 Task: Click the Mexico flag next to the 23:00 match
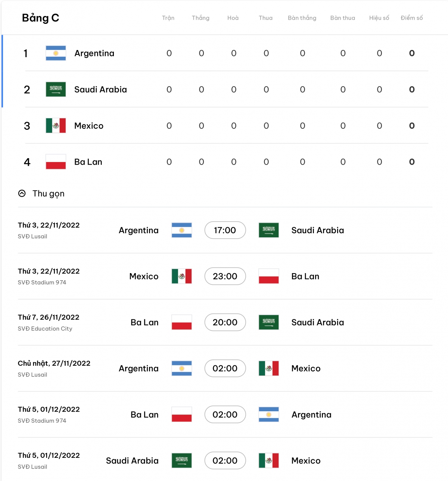pyautogui.click(x=181, y=276)
